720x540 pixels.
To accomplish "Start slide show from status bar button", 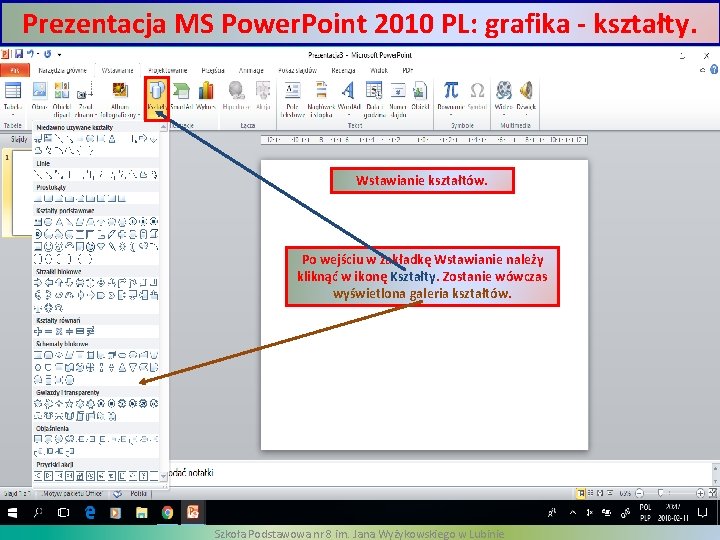I will [x=610, y=493].
